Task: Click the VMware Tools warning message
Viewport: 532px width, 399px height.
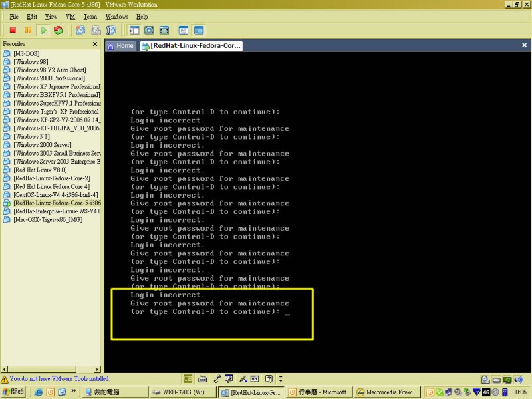Action: (59, 378)
